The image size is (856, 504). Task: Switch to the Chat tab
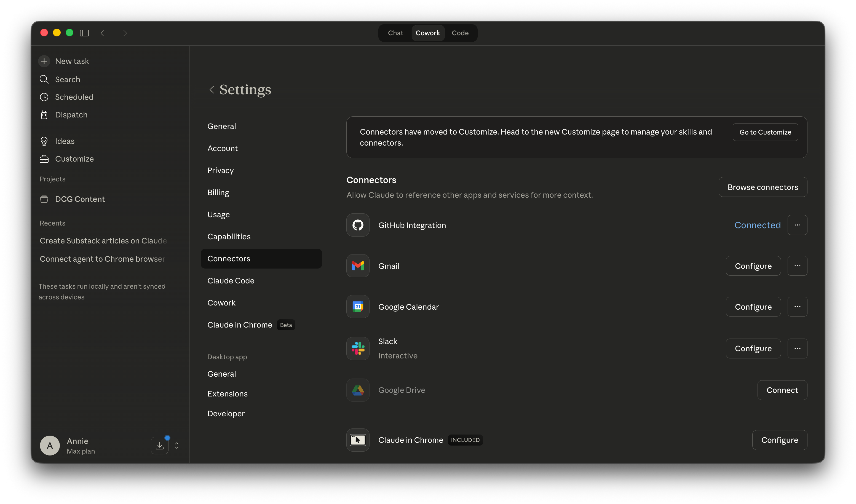tap(395, 33)
